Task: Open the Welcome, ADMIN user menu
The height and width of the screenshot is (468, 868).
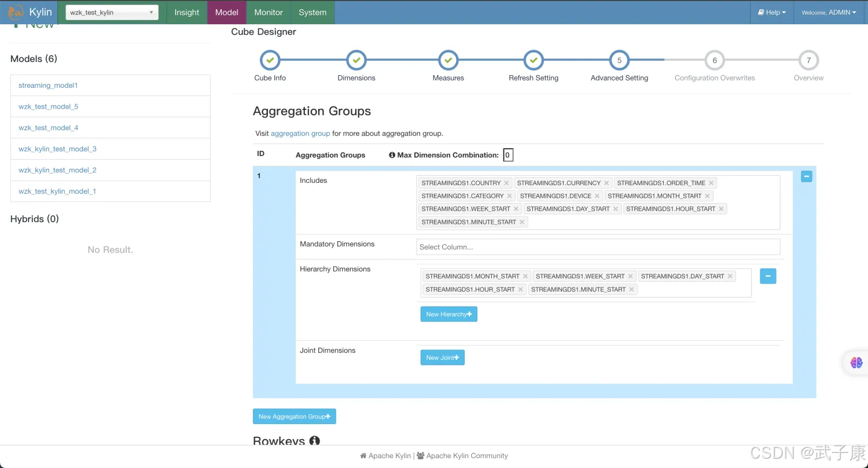Action: 829,12
